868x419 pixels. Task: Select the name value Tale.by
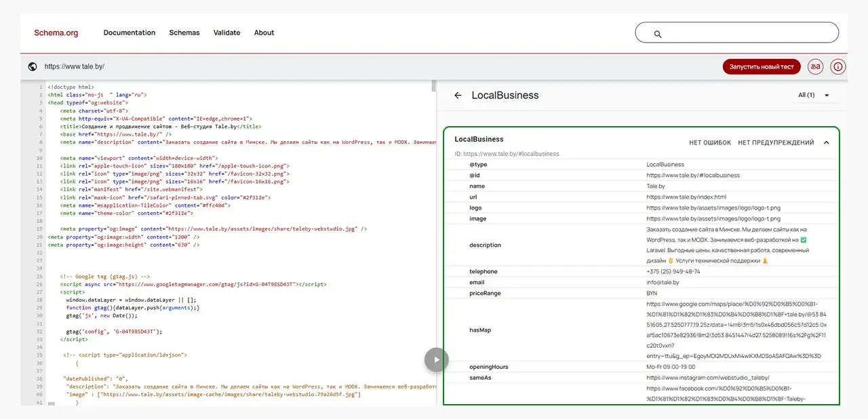point(656,186)
